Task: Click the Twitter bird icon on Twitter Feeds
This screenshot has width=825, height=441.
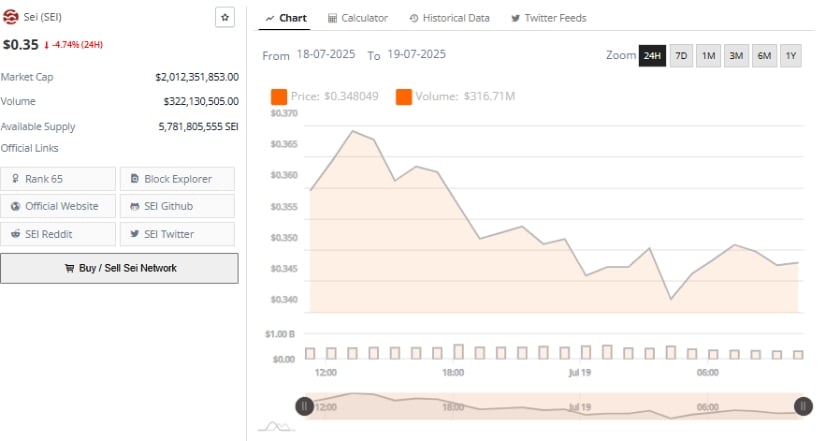Action: (516, 18)
